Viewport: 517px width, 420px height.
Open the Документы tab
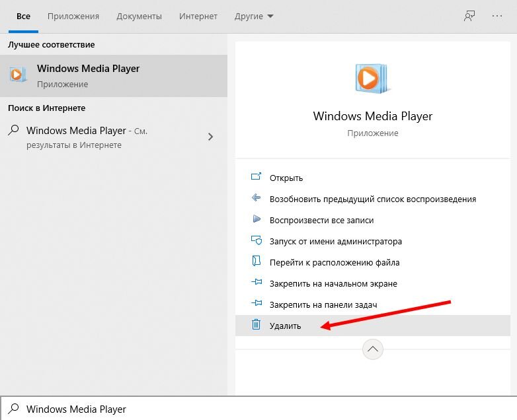coord(139,16)
